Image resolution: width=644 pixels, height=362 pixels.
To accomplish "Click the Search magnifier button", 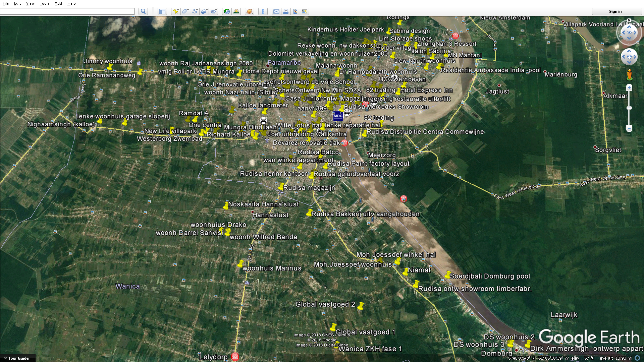I will pos(143,11).
